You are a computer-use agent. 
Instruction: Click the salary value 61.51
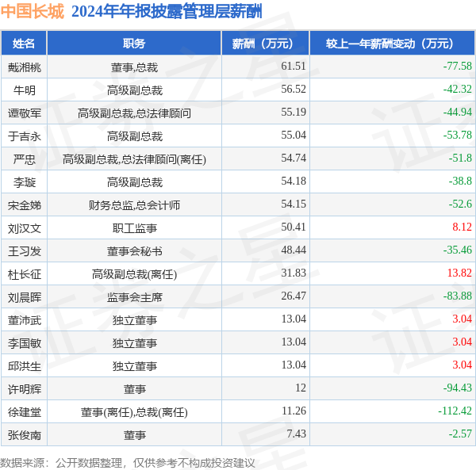(x=294, y=66)
